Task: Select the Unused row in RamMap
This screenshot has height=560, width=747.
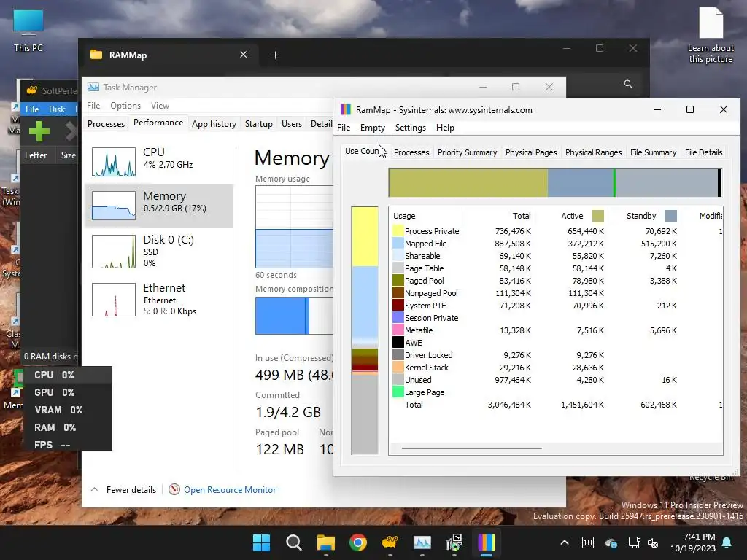Action: pyautogui.click(x=556, y=379)
